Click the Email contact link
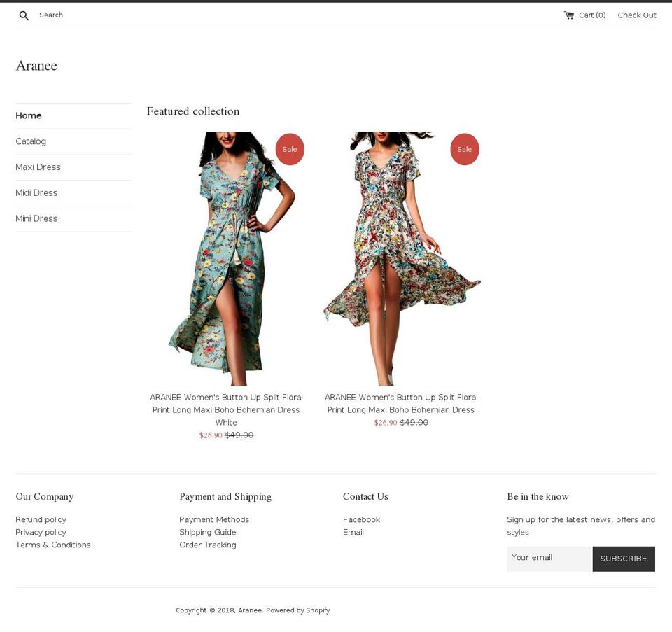The height and width of the screenshot is (632, 672). (x=353, y=532)
